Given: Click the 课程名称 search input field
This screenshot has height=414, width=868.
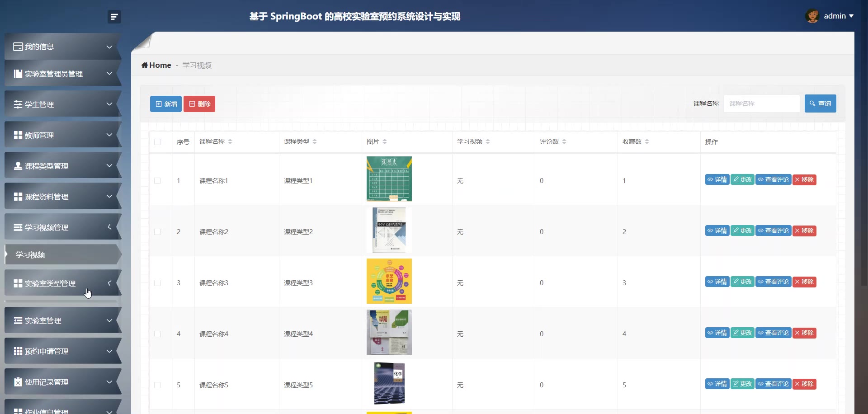Looking at the screenshot, I should pos(761,103).
